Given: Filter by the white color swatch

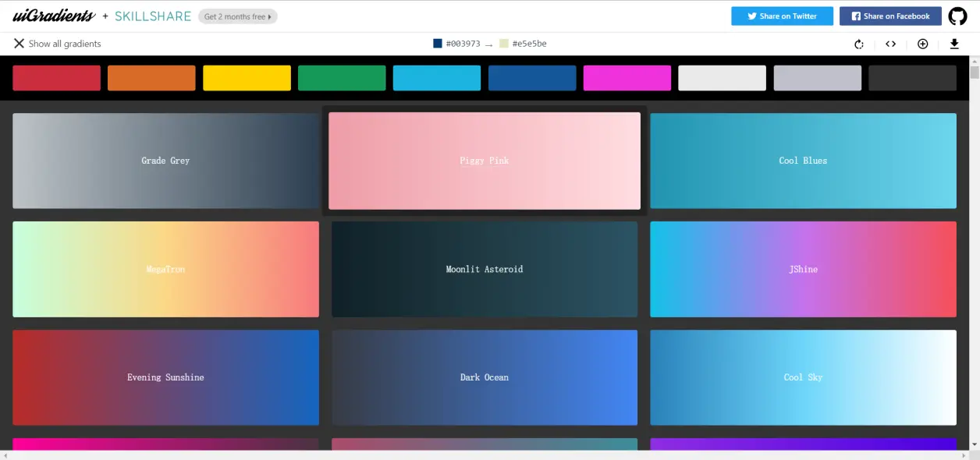Looking at the screenshot, I should point(723,78).
